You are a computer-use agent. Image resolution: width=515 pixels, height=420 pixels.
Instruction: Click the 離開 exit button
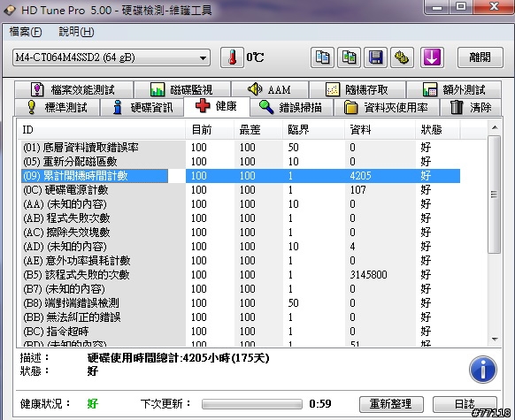tap(480, 57)
